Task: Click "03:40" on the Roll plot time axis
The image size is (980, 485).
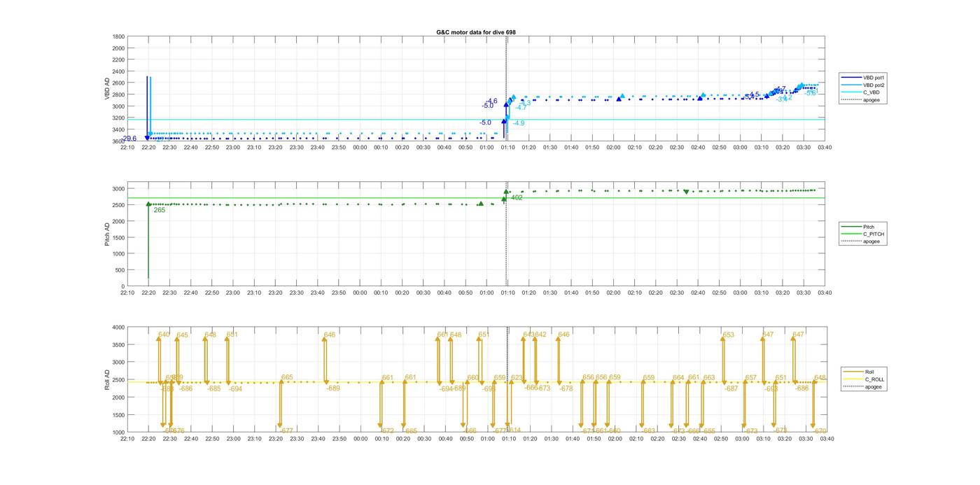Action: point(826,438)
